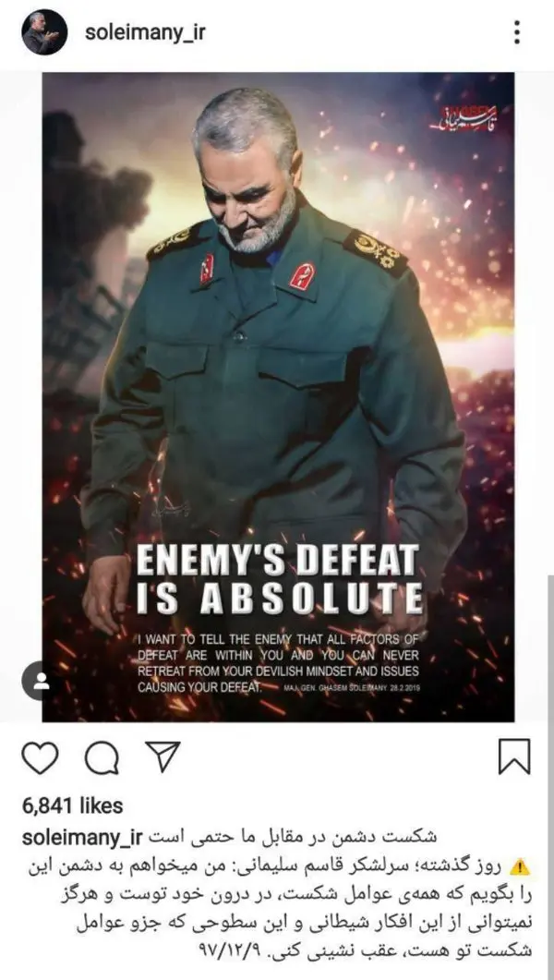Click the red calligraphy logo on the poster
The width and height of the screenshot is (554, 980).
pos(464,117)
